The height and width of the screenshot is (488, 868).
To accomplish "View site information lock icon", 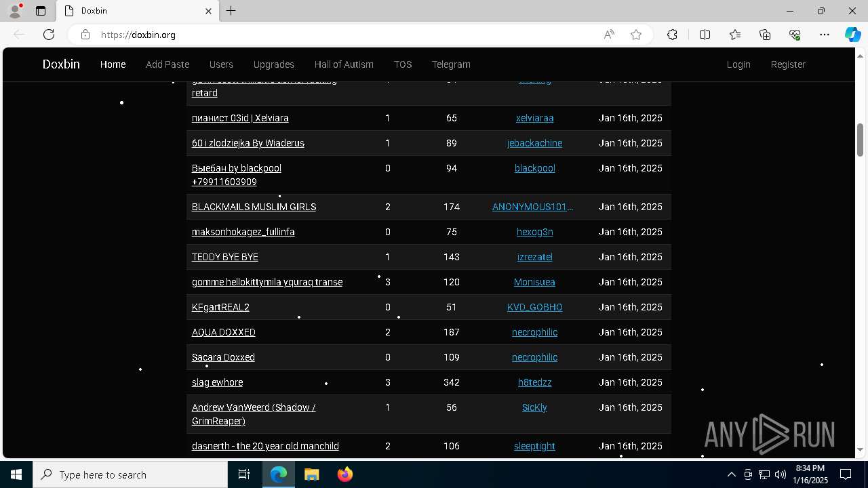I will tap(85, 35).
